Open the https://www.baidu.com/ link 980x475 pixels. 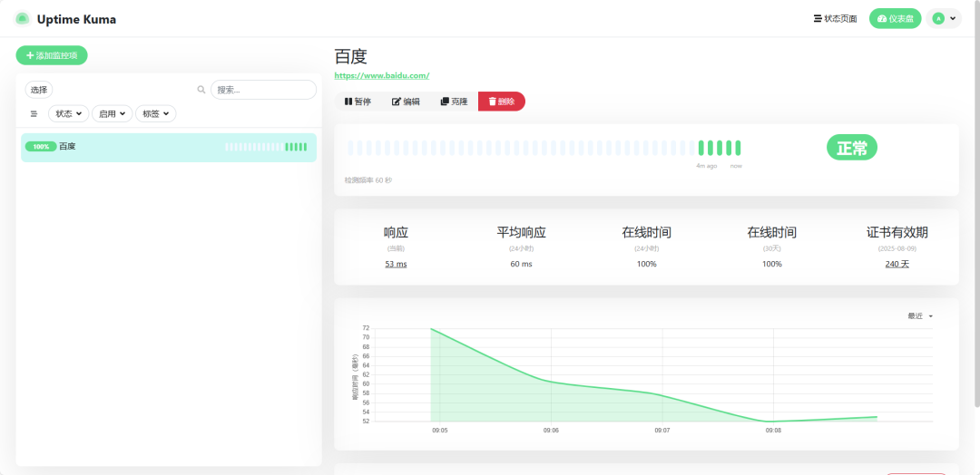(x=382, y=76)
